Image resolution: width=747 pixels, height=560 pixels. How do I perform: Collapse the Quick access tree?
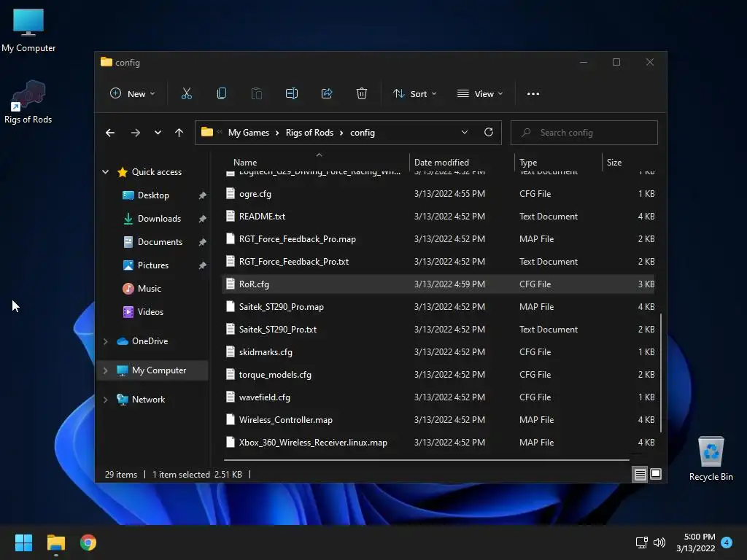[105, 172]
